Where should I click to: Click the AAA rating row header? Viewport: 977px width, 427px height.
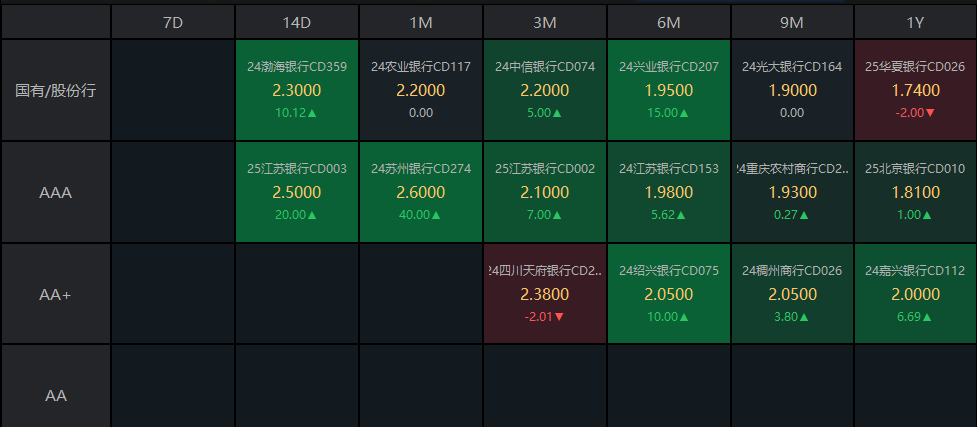pyautogui.click(x=56, y=192)
